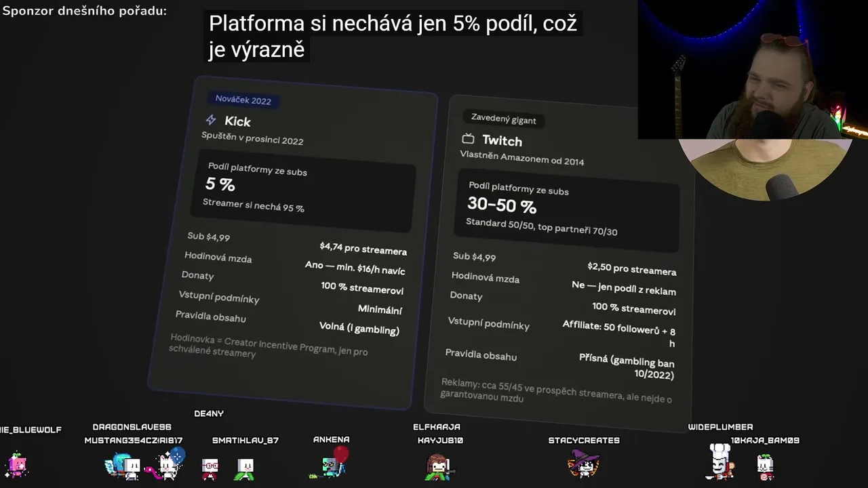Click 'Podíl platformy ze subs' heading in Twitch card
Screen dimensions: 868x488
[519, 188]
